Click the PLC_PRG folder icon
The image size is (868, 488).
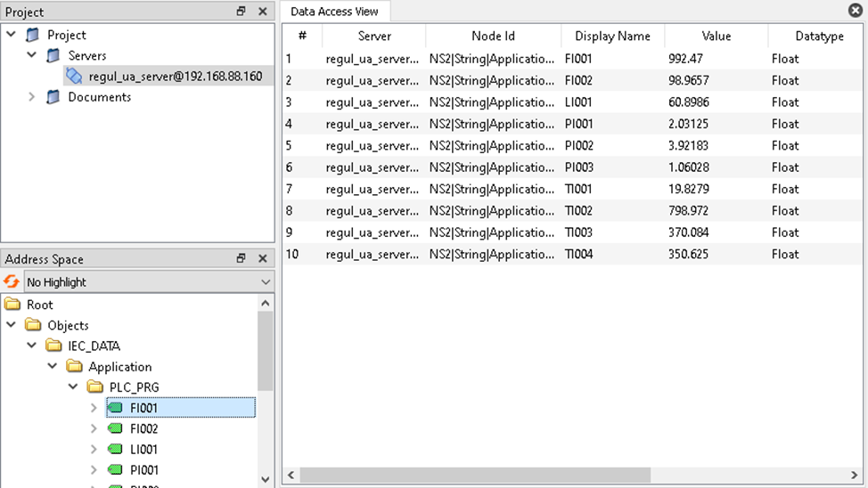click(x=95, y=386)
